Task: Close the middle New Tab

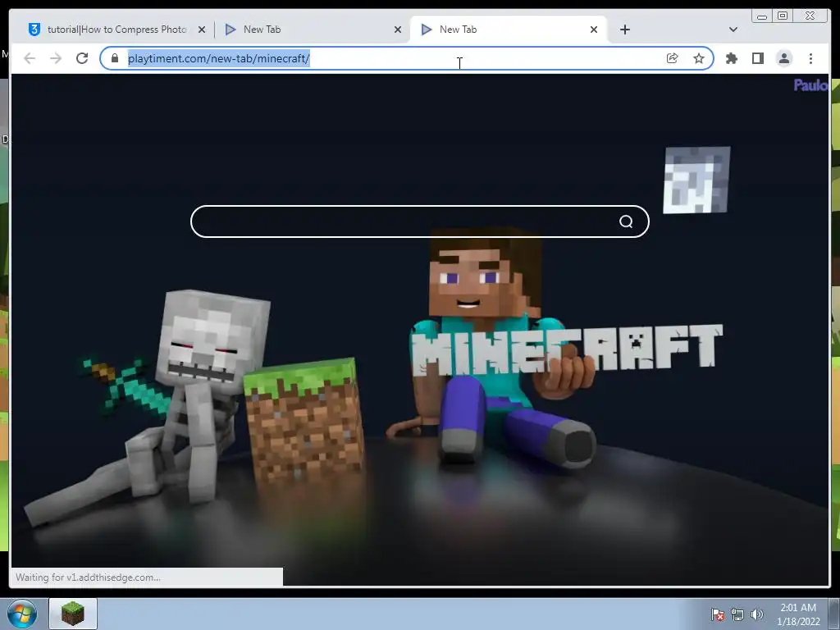Action: coord(398,30)
